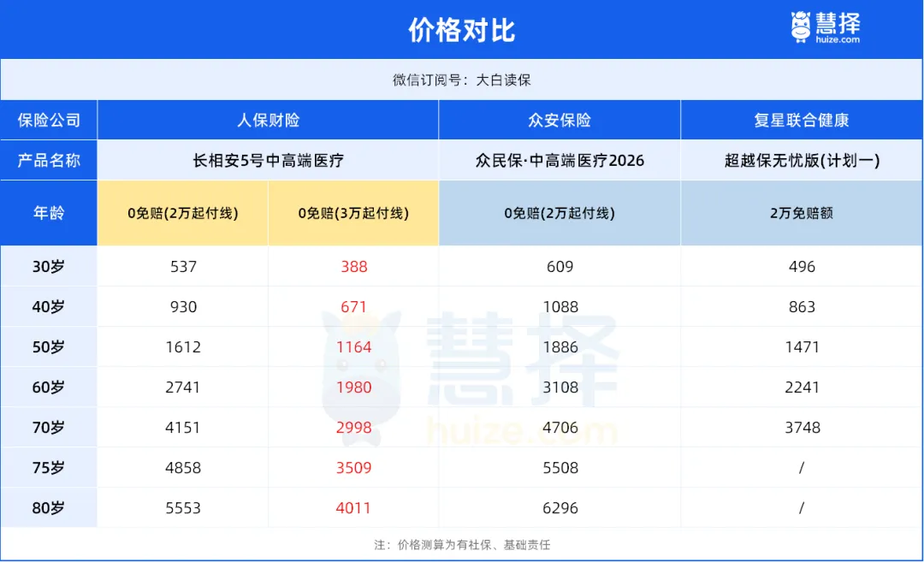Click the 年龄 header cell
The image size is (924, 562).
tap(49, 213)
